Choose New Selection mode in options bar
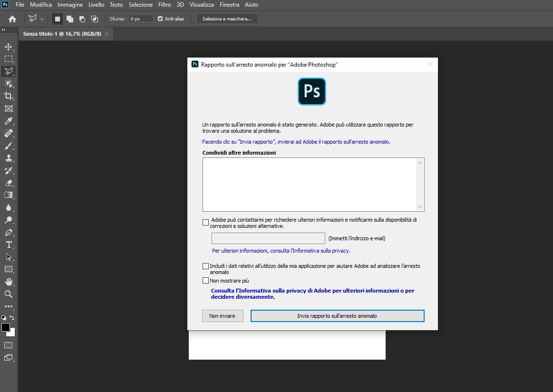The image size is (553, 392). (57, 19)
